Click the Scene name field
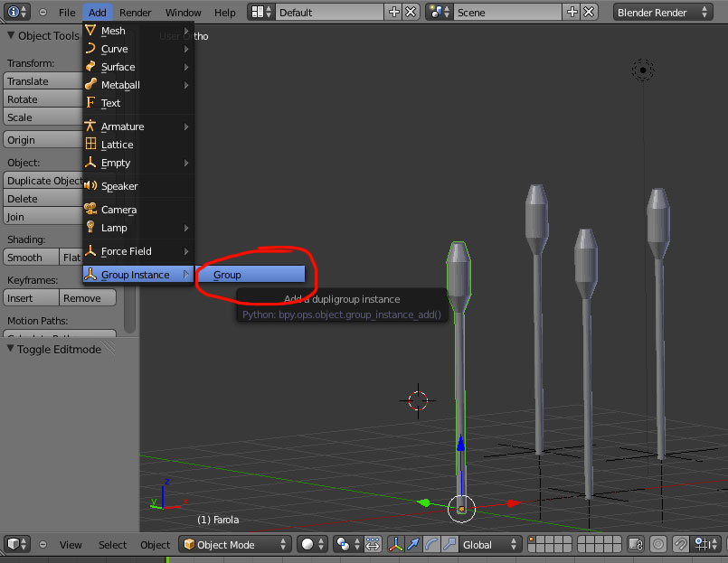 [508, 12]
